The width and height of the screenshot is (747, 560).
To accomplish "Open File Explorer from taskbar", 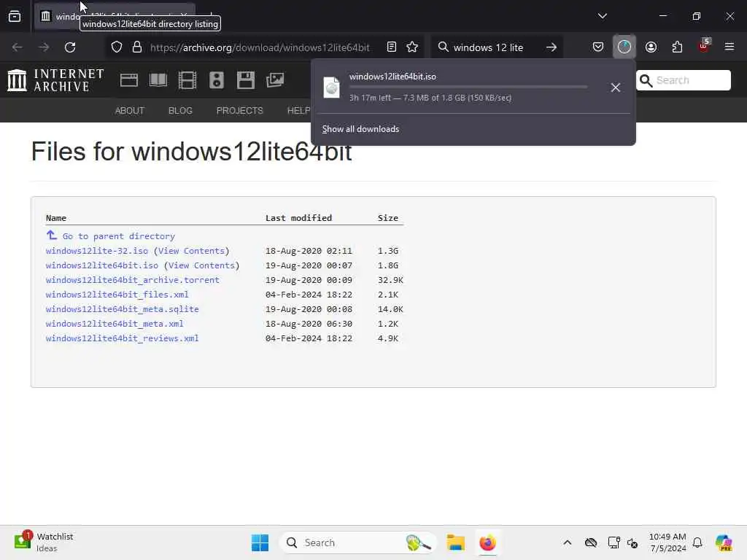I will (x=455, y=542).
